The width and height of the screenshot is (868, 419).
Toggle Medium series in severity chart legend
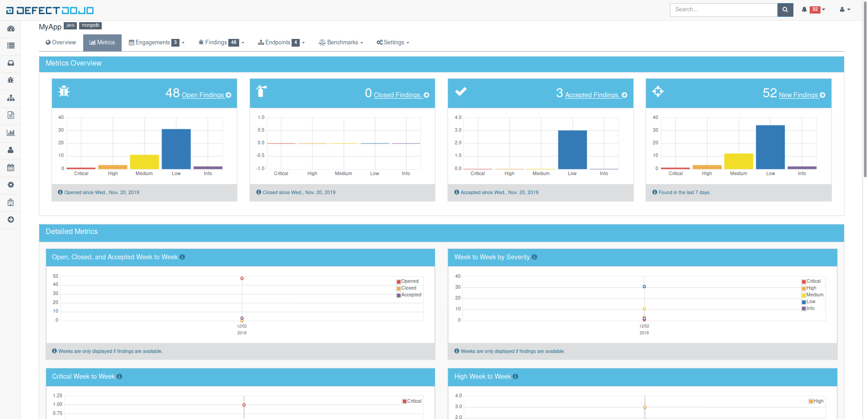pos(812,295)
